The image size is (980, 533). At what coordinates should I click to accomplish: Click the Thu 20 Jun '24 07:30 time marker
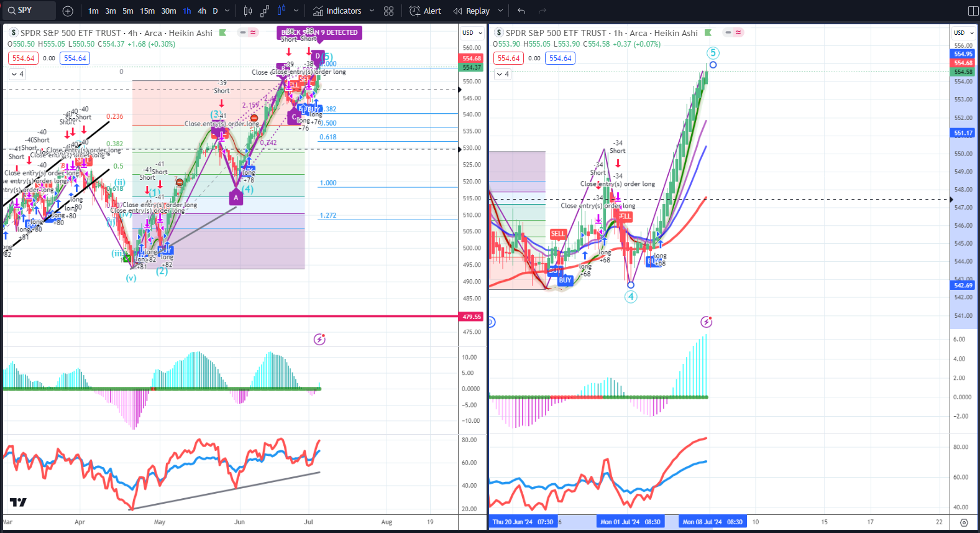(523, 522)
